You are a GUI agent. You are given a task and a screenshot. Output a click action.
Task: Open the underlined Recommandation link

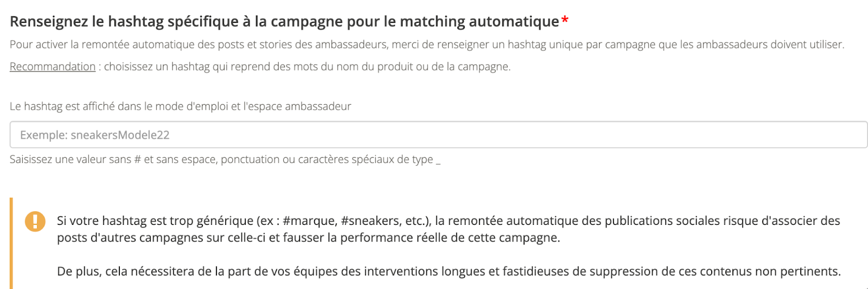(53, 67)
